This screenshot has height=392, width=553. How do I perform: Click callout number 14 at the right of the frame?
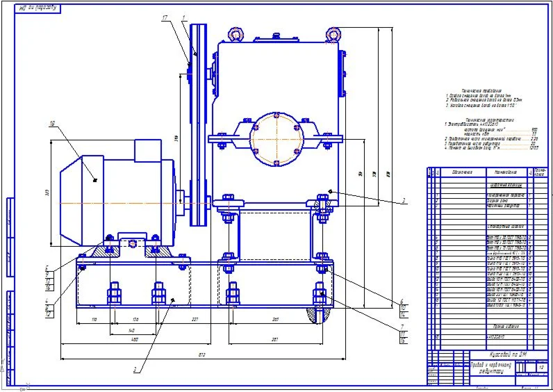[403, 315]
